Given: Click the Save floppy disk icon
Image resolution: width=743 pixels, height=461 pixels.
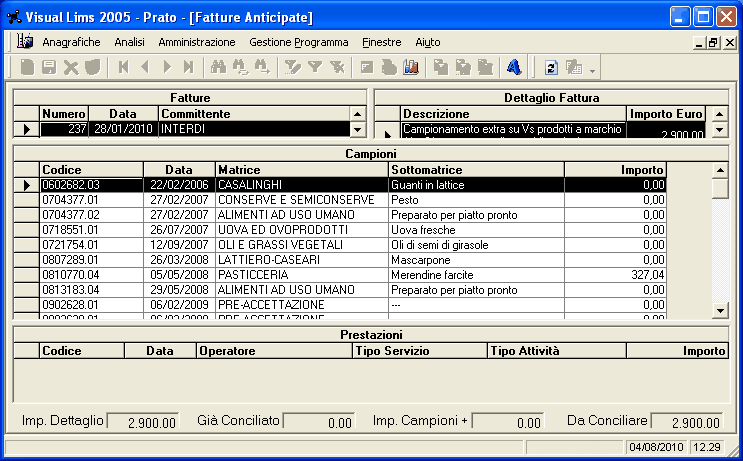Looking at the screenshot, I should pyautogui.click(x=49, y=67).
